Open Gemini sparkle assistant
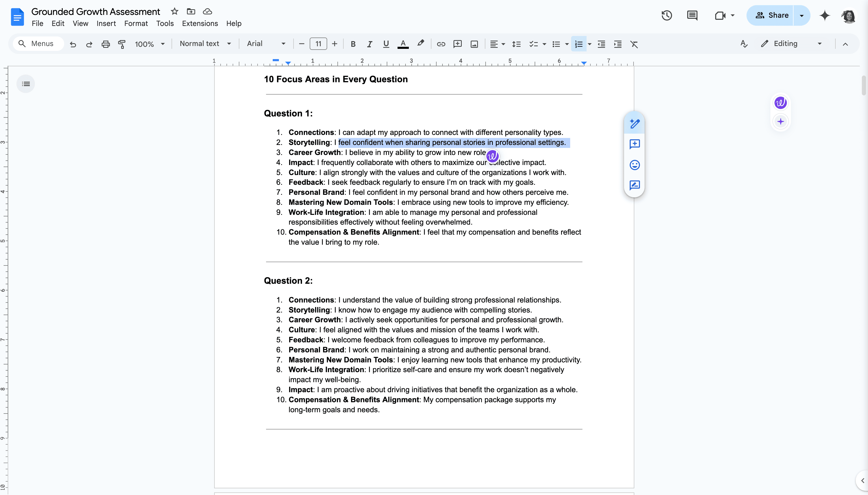This screenshot has height=495, width=868. pyautogui.click(x=825, y=15)
